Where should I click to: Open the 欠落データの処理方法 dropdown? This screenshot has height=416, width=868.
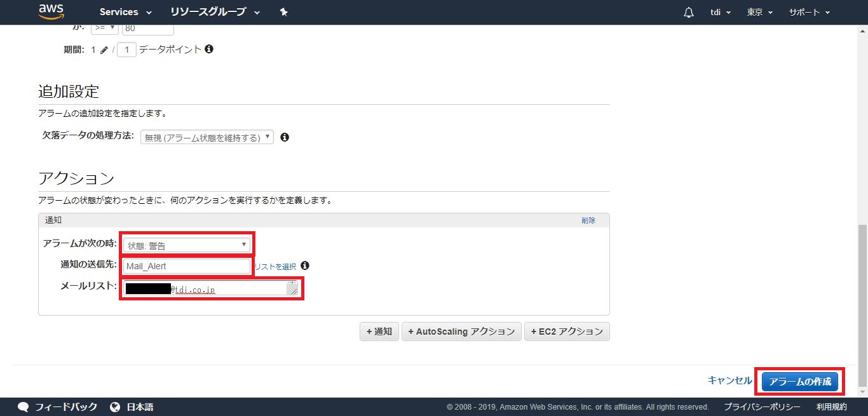(x=207, y=137)
